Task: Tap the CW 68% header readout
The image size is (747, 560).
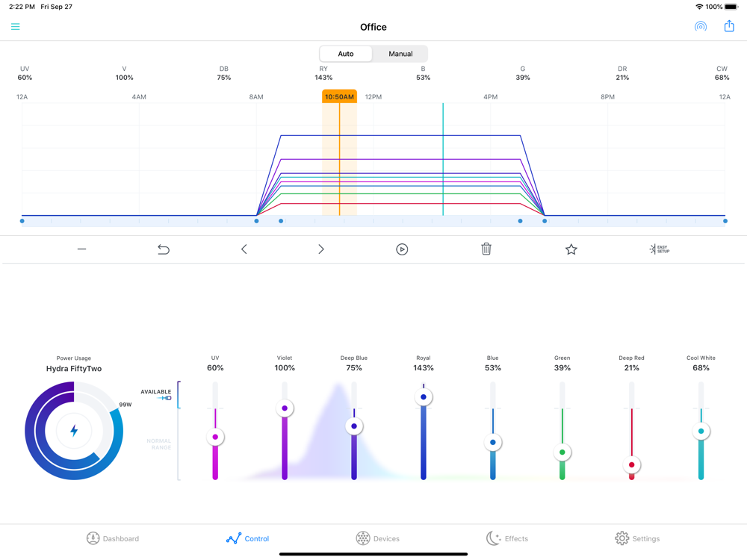Action: pyautogui.click(x=722, y=73)
